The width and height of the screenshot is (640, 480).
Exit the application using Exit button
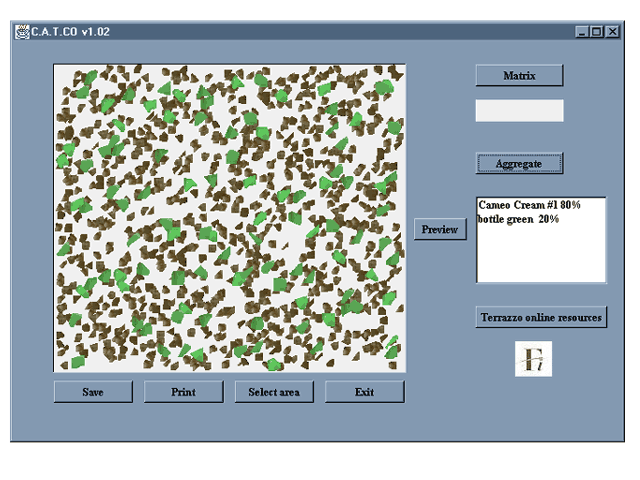pyautogui.click(x=365, y=392)
